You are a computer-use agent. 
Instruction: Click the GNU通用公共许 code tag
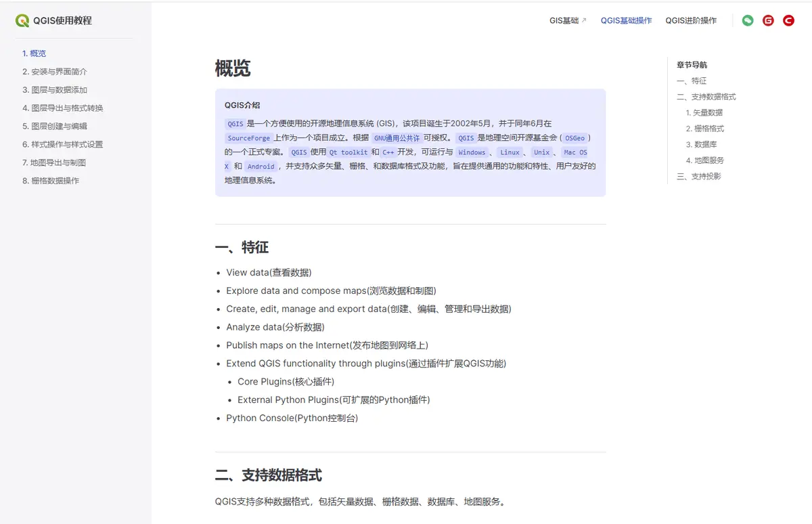tap(397, 138)
